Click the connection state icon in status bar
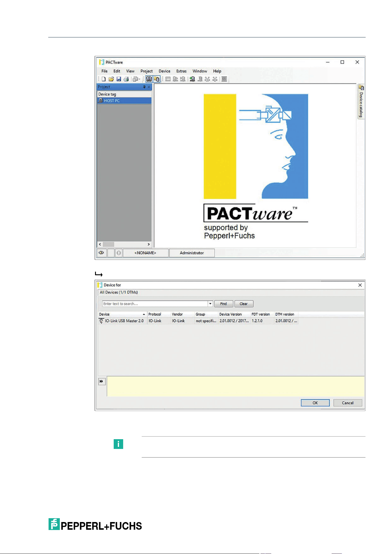This screenshot has width=392, height=554. point(102,253)
